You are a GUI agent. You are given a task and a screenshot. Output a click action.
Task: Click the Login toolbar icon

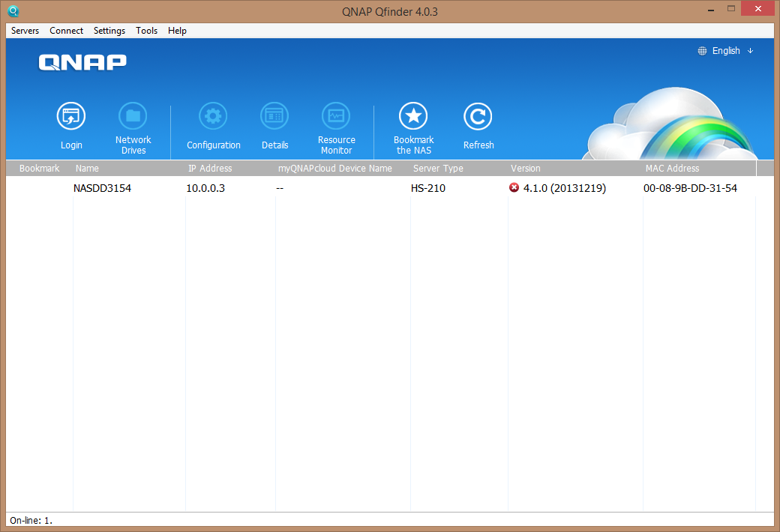[71, 116]
